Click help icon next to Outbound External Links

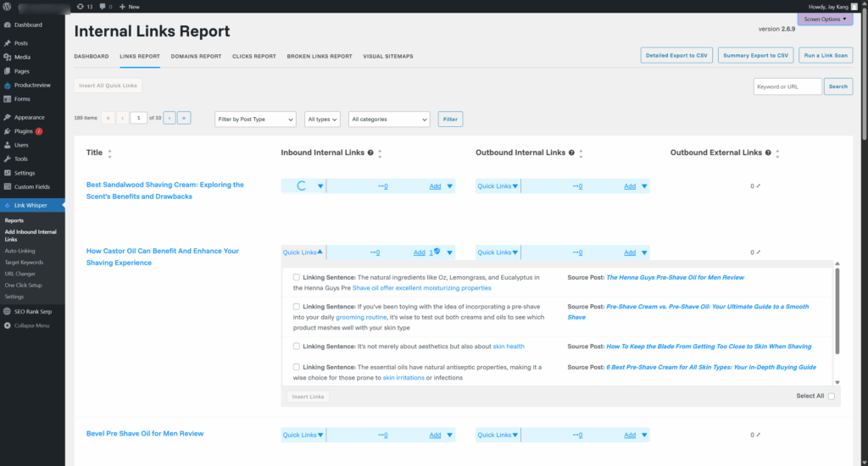(x=768, y=153)
